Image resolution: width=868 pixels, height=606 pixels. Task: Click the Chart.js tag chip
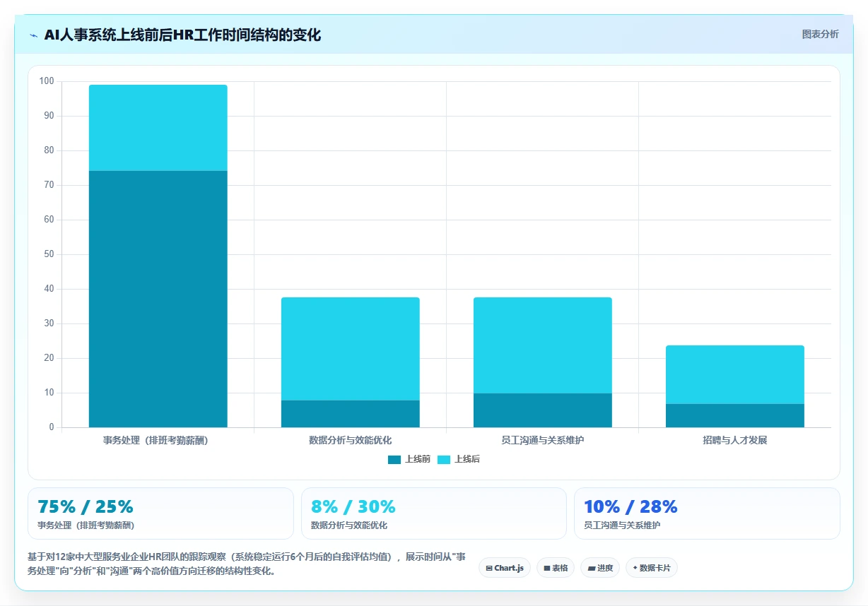coord(505,568)
